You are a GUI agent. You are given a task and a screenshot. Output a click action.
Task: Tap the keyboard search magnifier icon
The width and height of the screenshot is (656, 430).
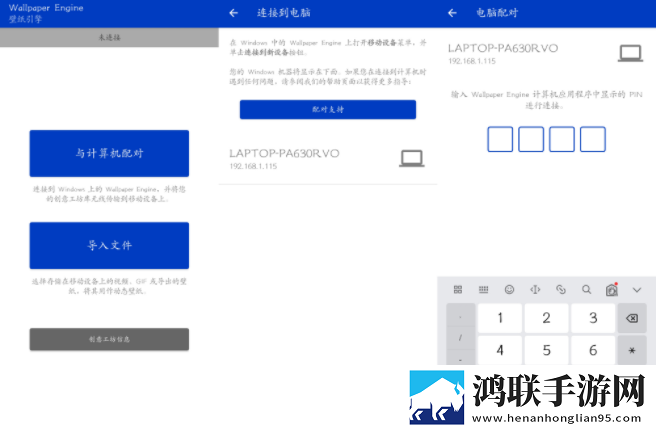tap(587, 289)
